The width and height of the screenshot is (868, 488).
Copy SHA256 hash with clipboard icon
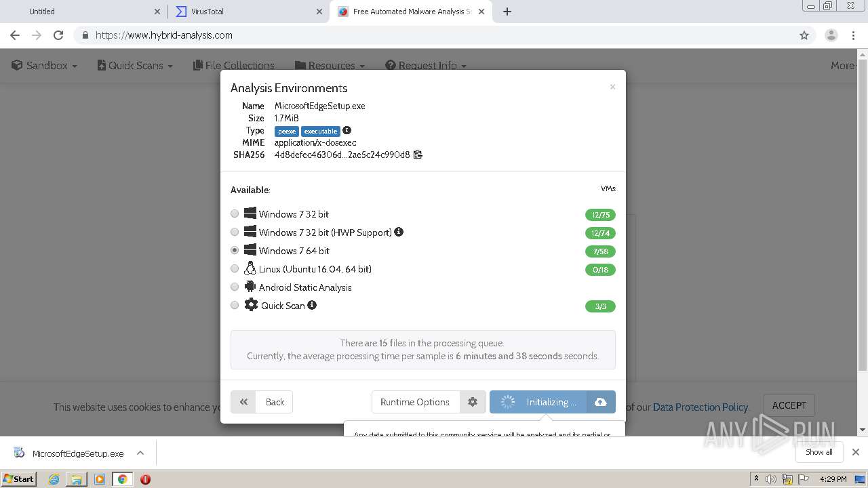click(418, 155)
